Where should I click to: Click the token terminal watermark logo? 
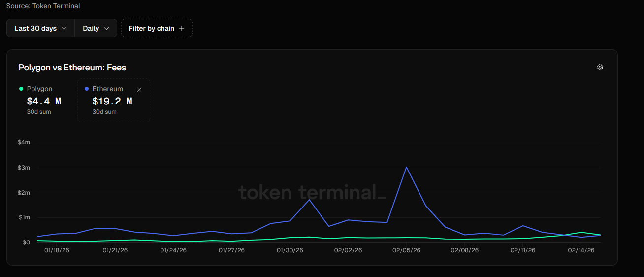[312, 192]
